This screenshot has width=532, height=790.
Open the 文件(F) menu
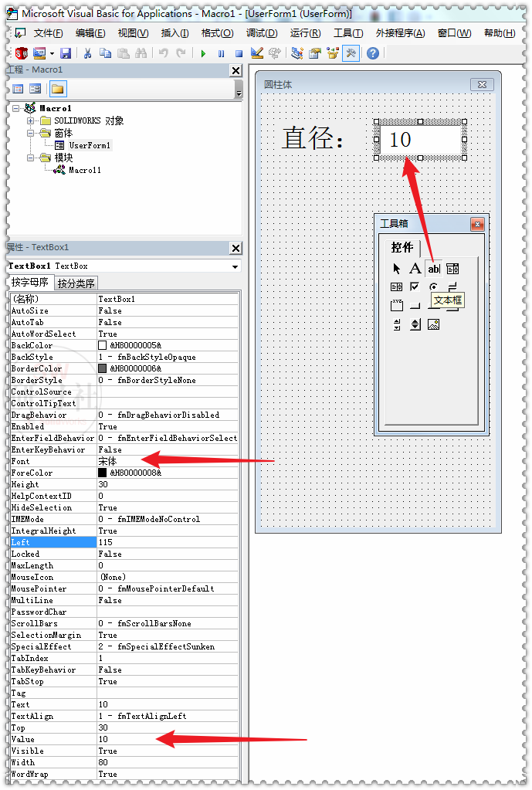pos(49,33)
